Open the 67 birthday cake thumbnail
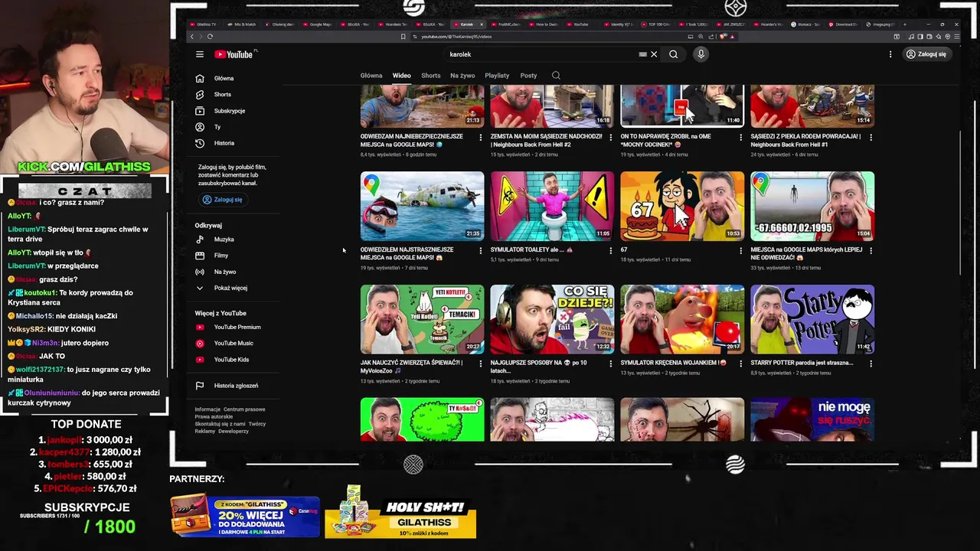The width and height of the screenshot is (980, 551). [x=682, y=206]
